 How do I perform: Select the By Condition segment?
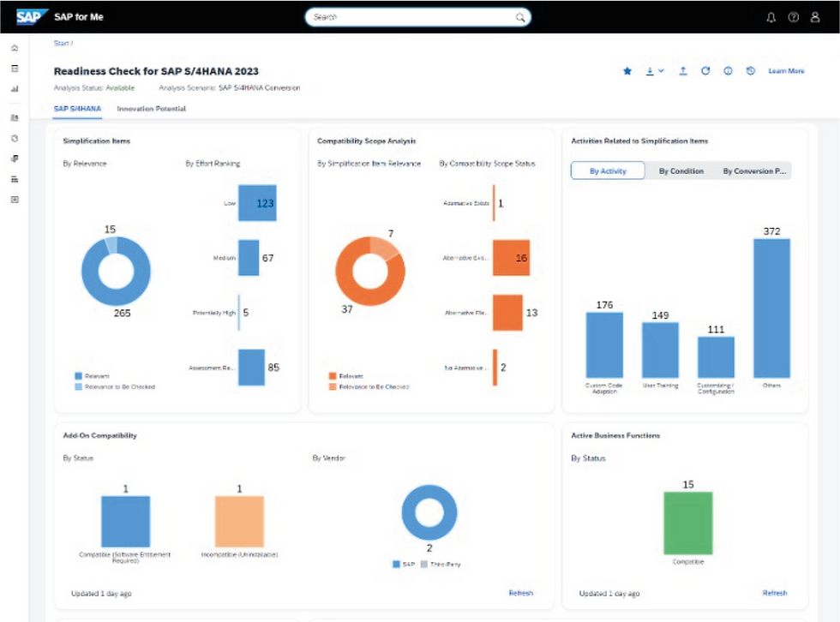681,170
